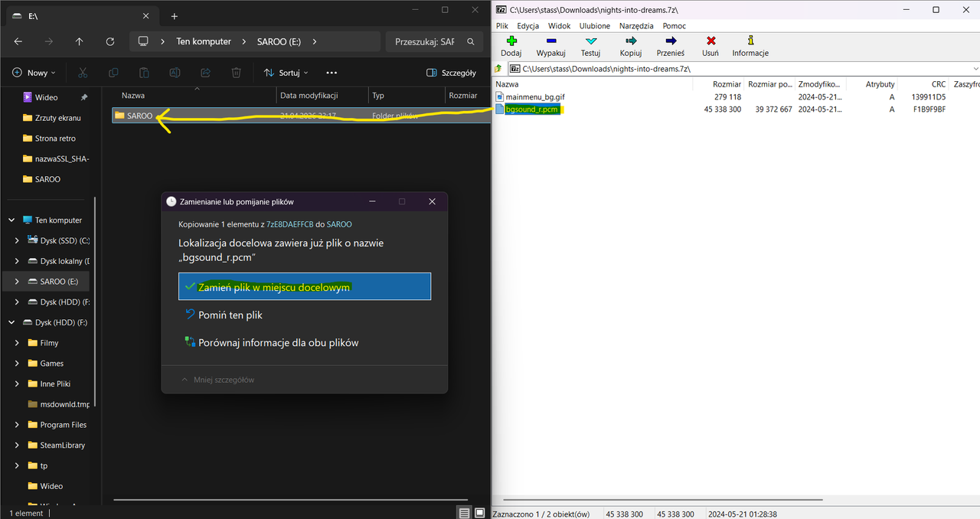
Task: Expand the Filmy folder node
Action: [x=17, y=343]
